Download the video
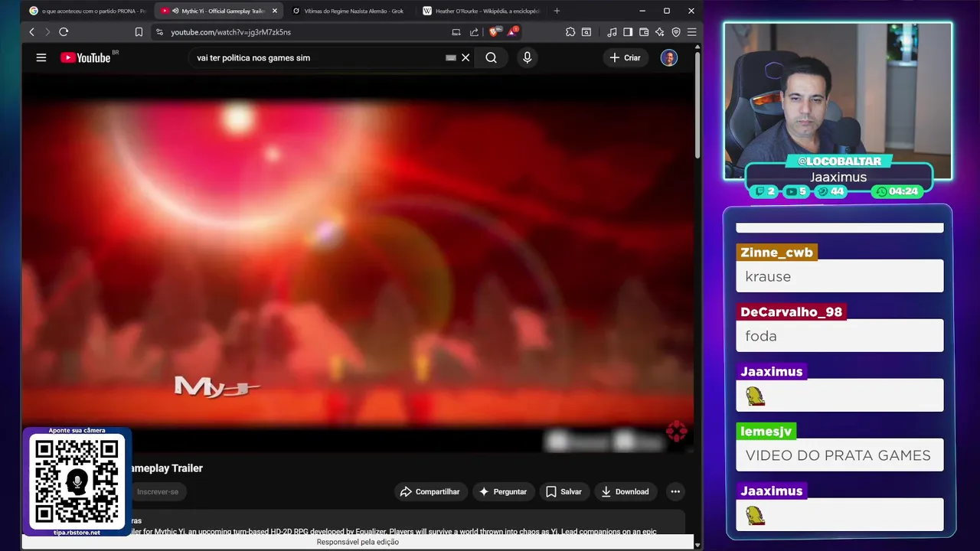This screenshot has width=980, height=551. pos(625,491)
